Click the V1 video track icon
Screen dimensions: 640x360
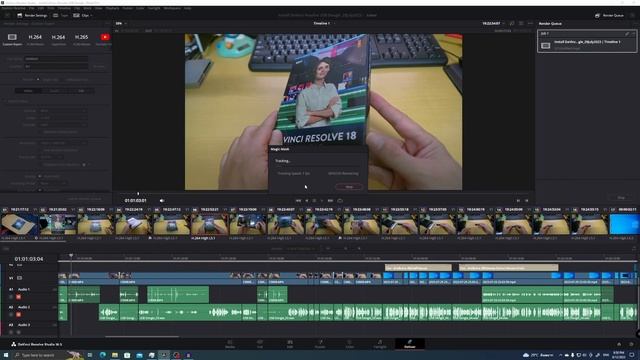(x=19, y=278)
